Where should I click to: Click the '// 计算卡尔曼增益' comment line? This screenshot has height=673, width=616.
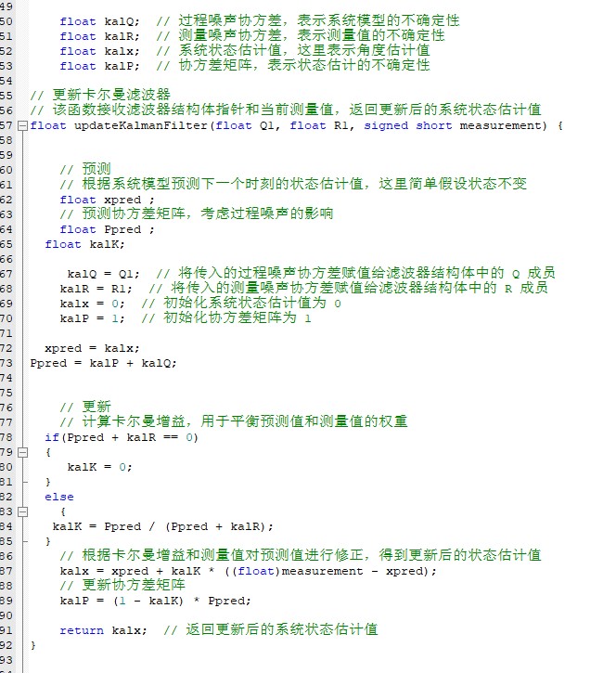pos(234,422)
